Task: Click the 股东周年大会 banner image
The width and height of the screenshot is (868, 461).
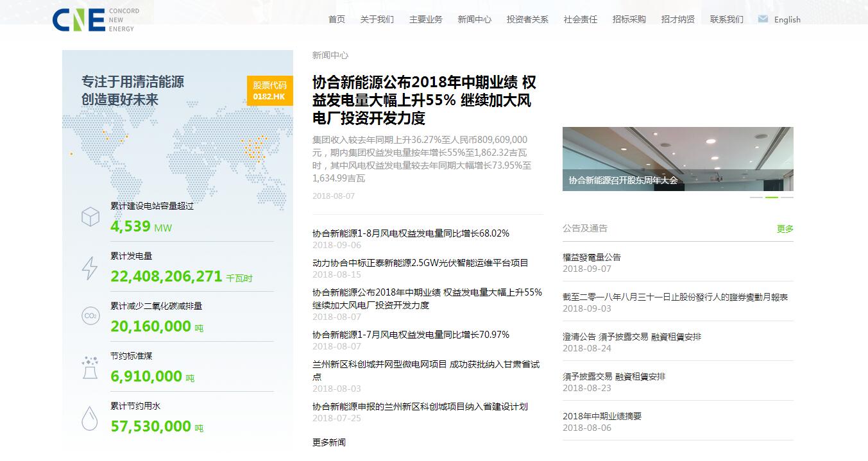Action: pyautogui.click(x=678, y=158)
